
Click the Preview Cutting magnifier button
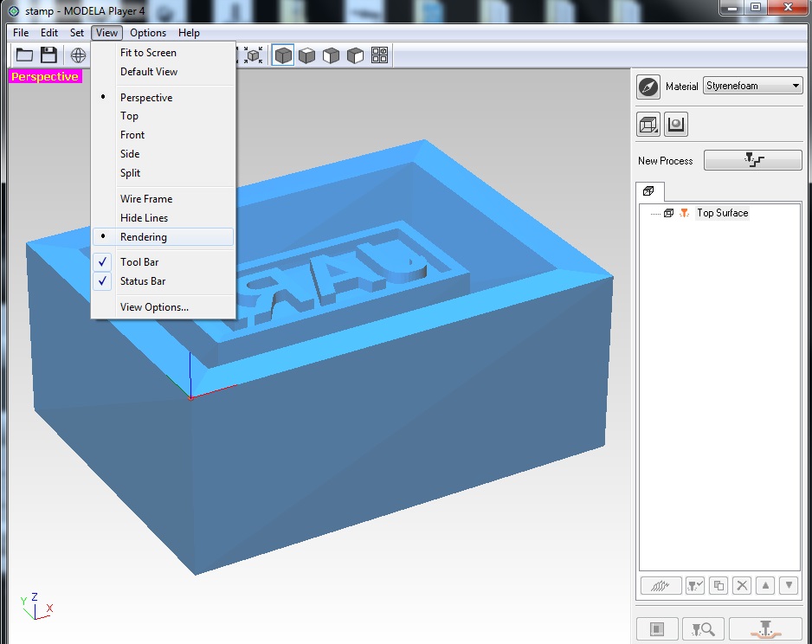coord(703,629)
